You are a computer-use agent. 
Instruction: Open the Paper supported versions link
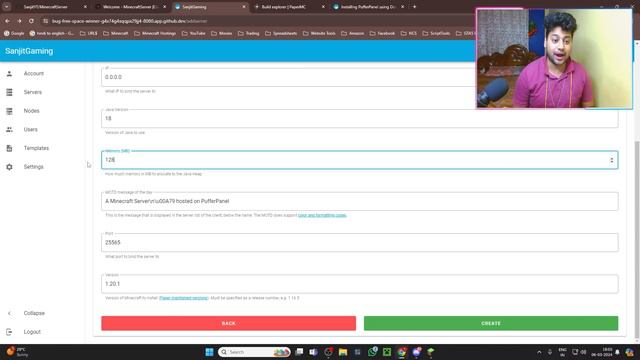(184, 298)
